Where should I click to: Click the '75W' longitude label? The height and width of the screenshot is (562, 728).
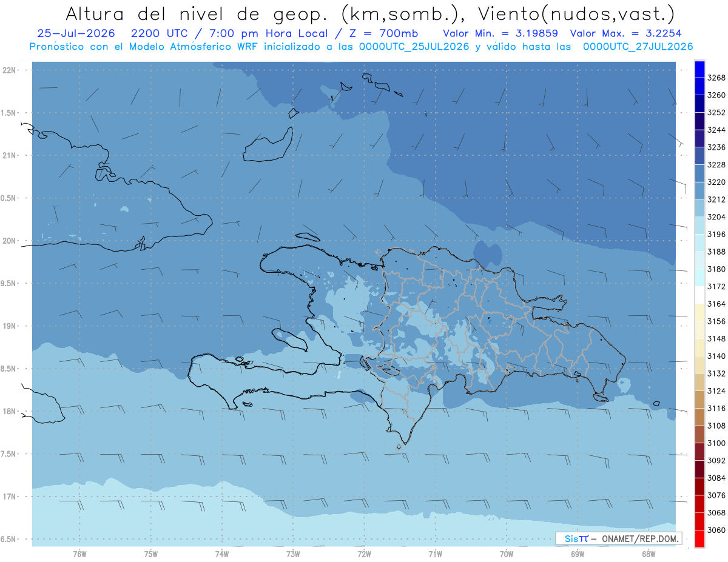click(x=151, y=554)
